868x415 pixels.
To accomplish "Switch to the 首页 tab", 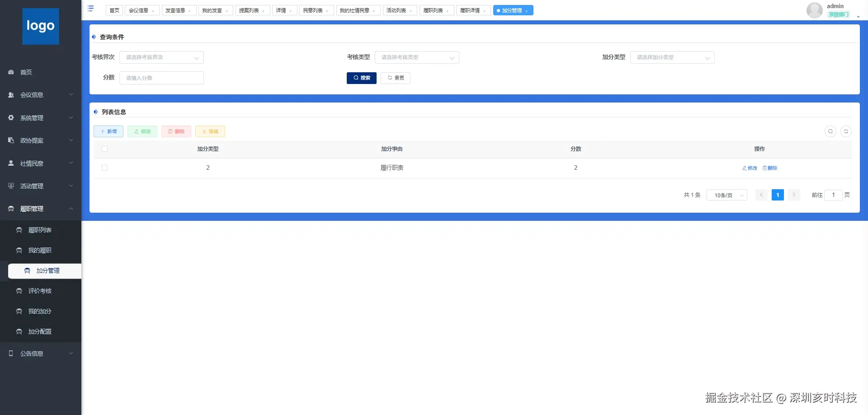I will pos(114,10).
